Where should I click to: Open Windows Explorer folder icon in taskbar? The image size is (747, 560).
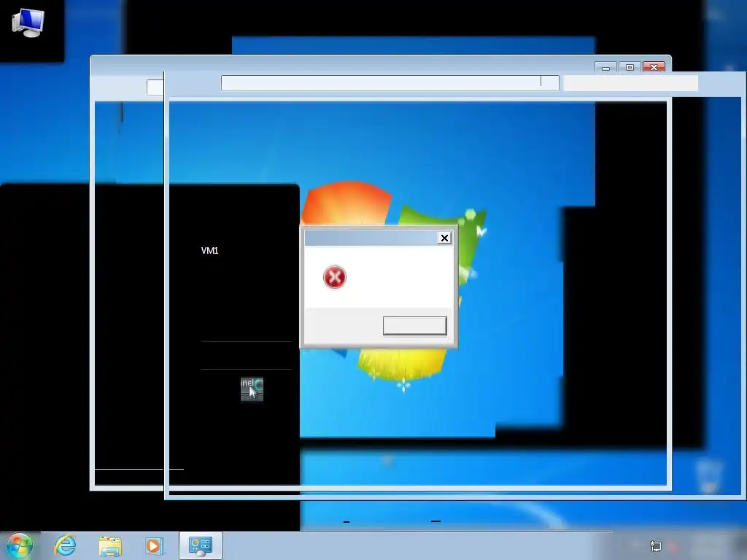[x=110, y=546]
